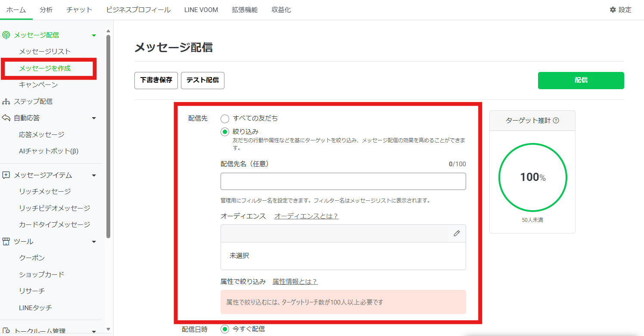Viewport: 644px width, 336px height.
Task: Collapse the 自動応答 section arrow
Action: 94,118
